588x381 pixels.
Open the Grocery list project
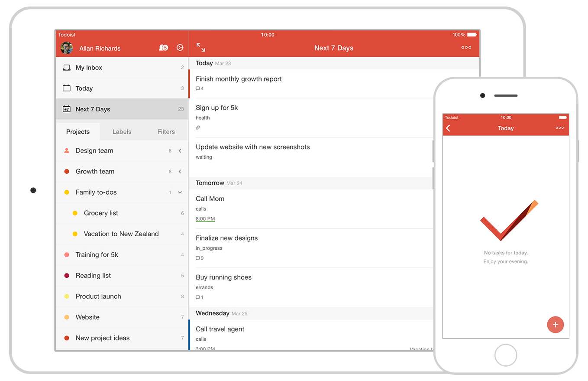point(100,213)
